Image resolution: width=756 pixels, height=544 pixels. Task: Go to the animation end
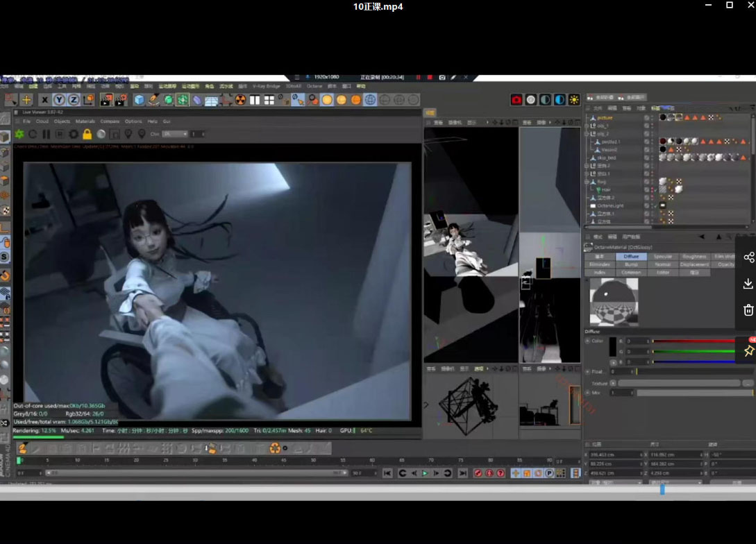pos(462,473)
